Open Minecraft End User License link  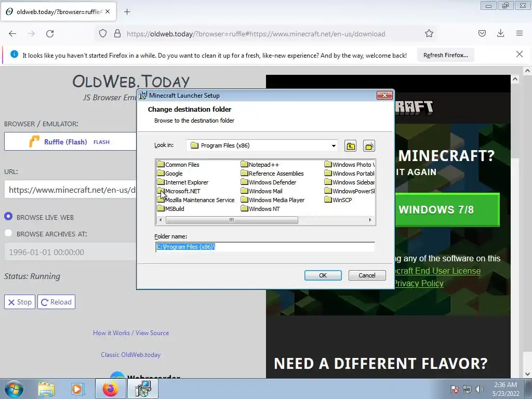(437, 271)
